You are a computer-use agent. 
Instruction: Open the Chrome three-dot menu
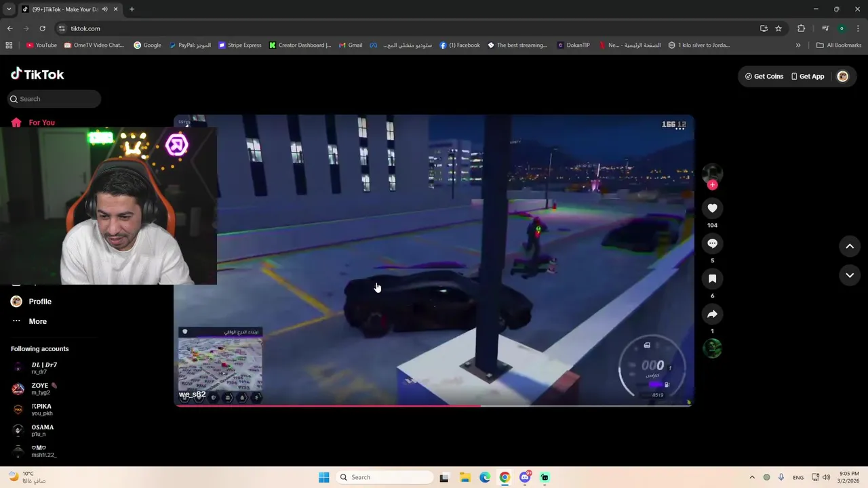click(x=858, y=28)
